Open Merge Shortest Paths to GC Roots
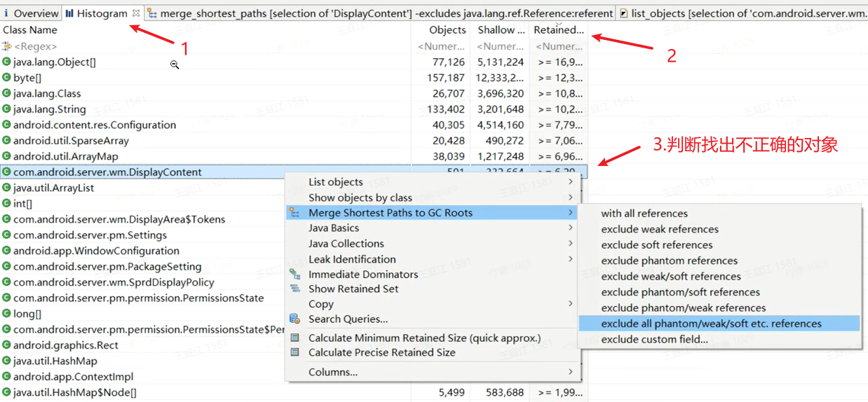Image resolution: width=868 pixels, height=402 pixels. coord(432,213)
